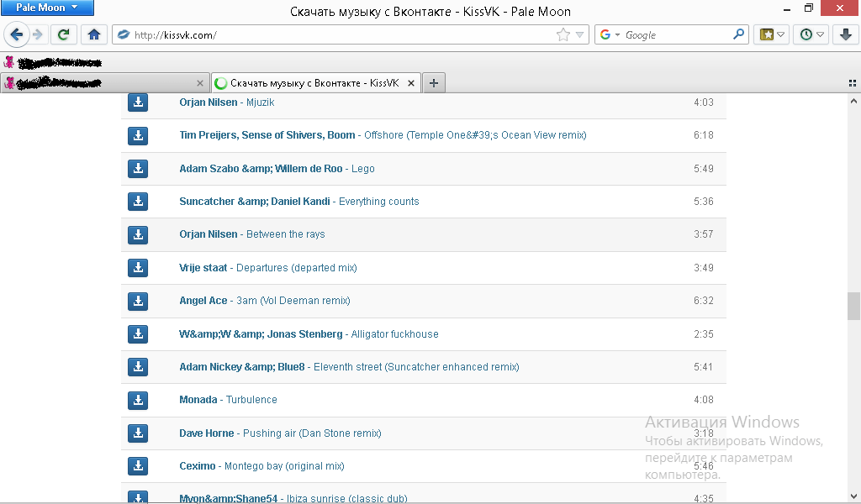The height and width of the screenshot is (504, 861).
Task: Switch to the KissVK tab
Action: (316, 83)
